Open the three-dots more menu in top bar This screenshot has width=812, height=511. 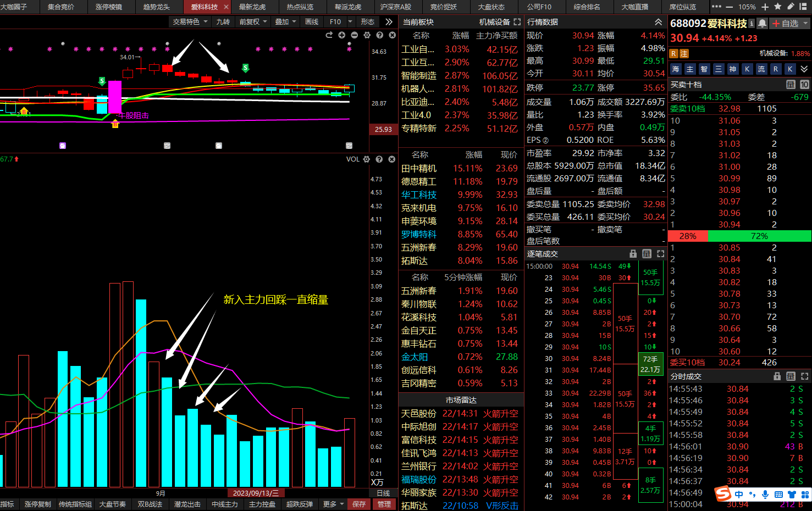coord(716,7)
